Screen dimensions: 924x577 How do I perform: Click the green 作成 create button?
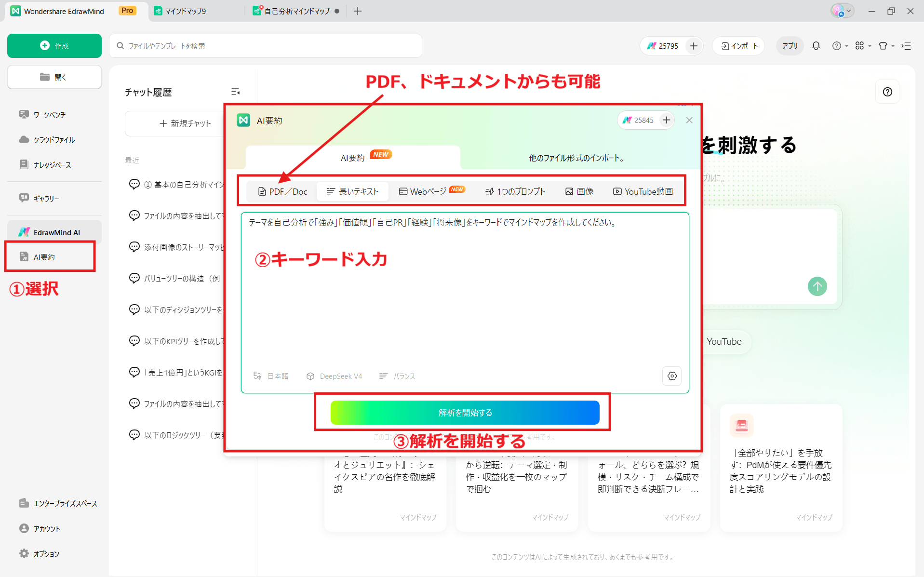pyautogui.click(x=54, y=46)
